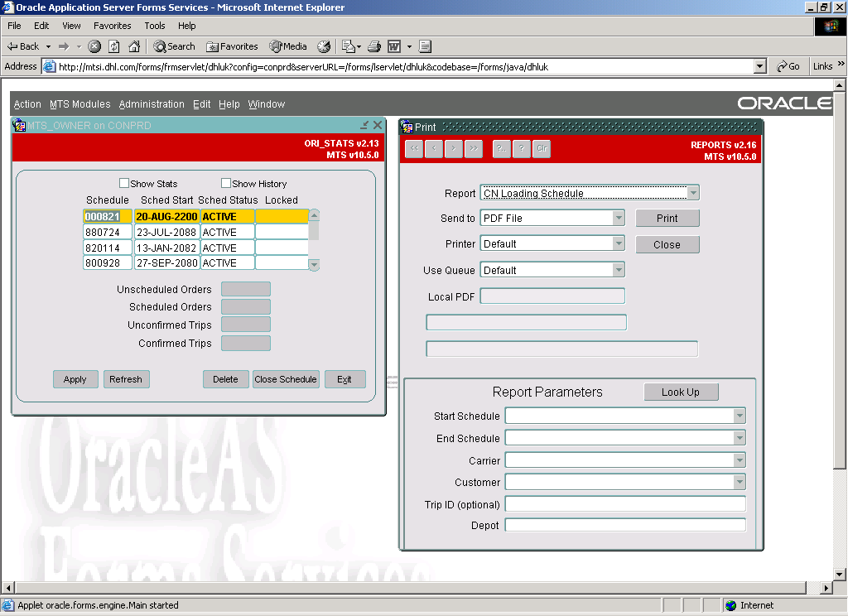The height and width of the screenshot is (616, 848).
Task: Open the MTS Modules menu
Action: click(80, 103)
